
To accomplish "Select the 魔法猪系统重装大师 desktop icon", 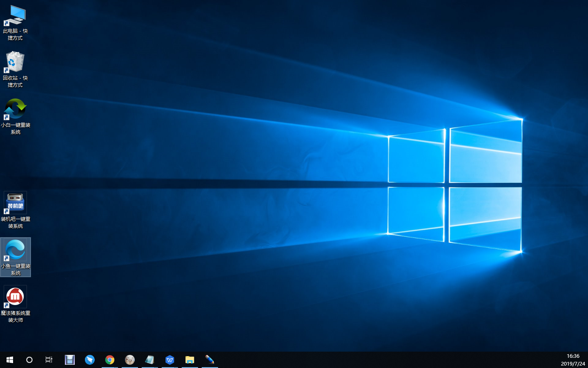I will (x=15, y=305).
